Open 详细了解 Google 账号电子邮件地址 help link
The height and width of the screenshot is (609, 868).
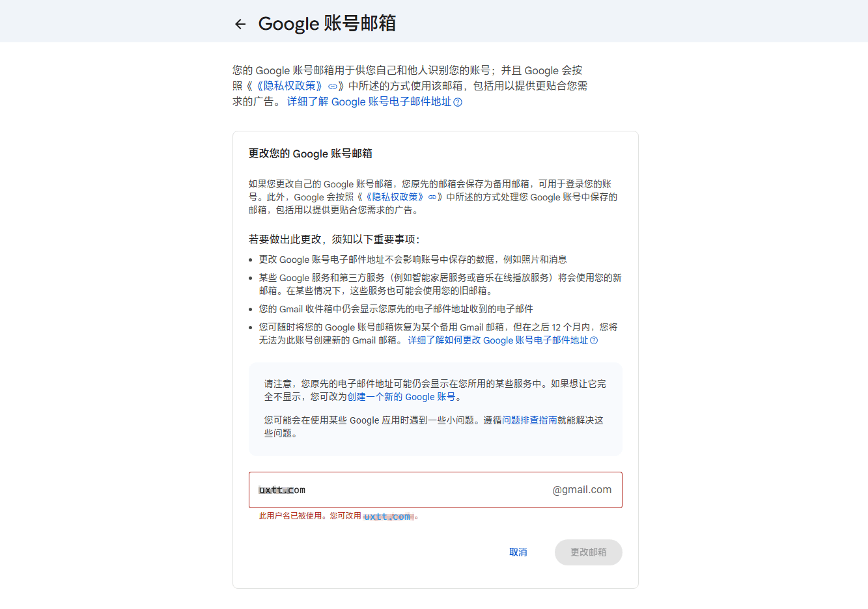(369, 101)
